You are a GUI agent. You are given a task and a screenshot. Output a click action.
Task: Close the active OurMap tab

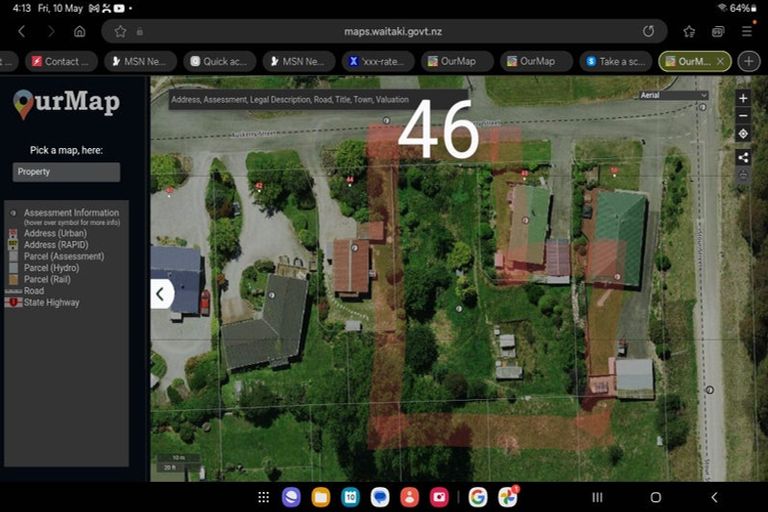point(720,61)
